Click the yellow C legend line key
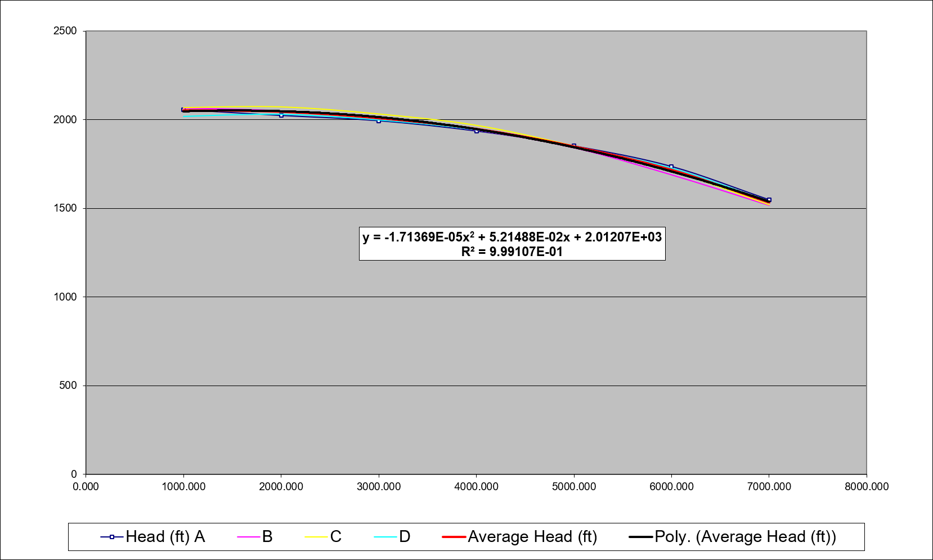The height and width of the screenshot is (560, 933). click(316, 537)
